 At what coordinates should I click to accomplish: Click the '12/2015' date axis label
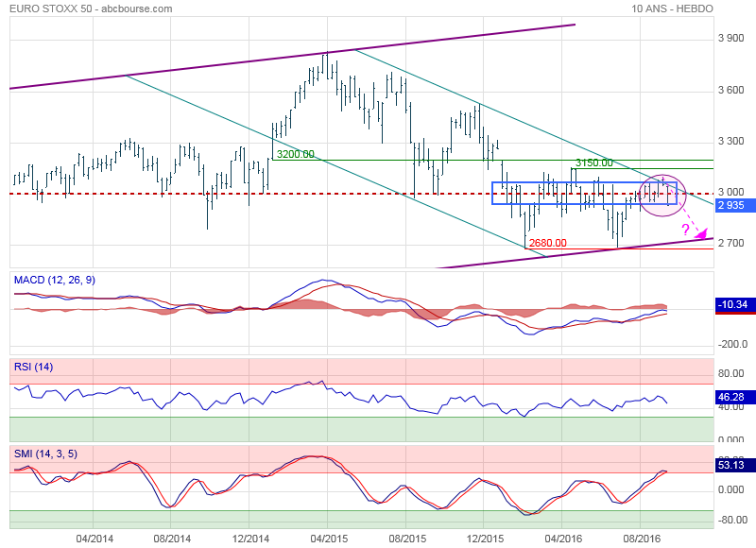(x=485, y=539)
